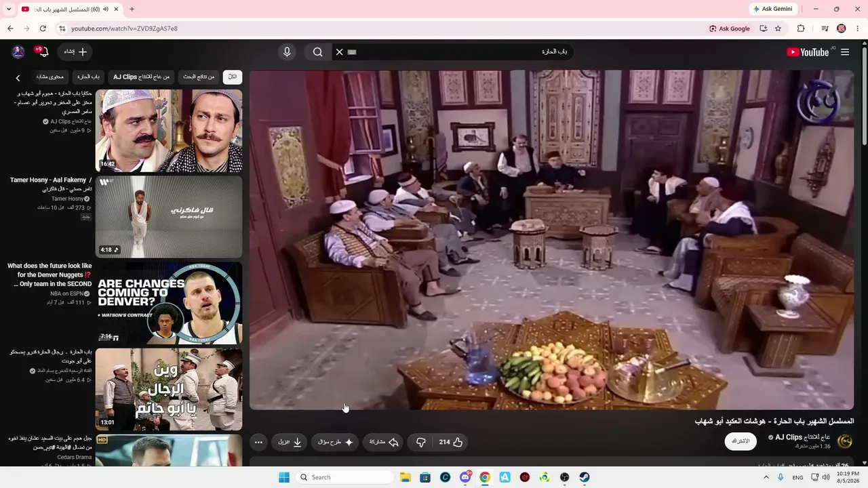Image resolution: width=868 pixels, height=488 pixels.
Task: Open File Explorer from the taskbar
Action: pyautogui.click(x=405, y=477)
